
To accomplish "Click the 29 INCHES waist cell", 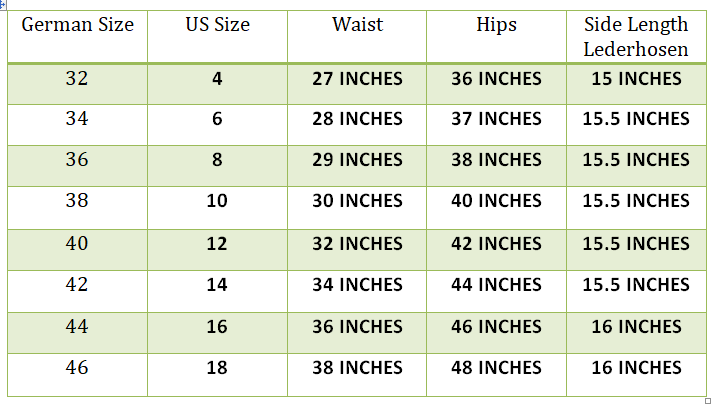I will (x=357, y=160).
